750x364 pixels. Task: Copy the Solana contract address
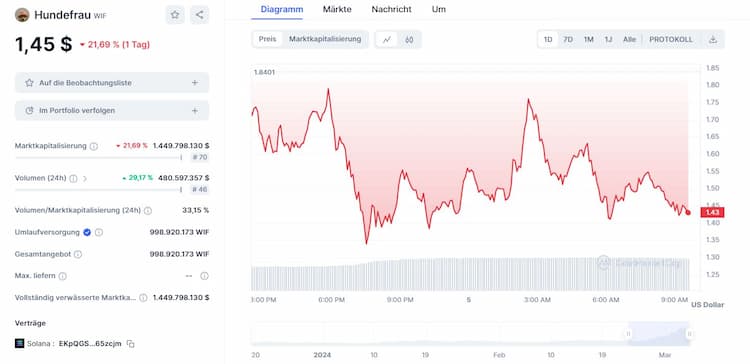[131, 344]
